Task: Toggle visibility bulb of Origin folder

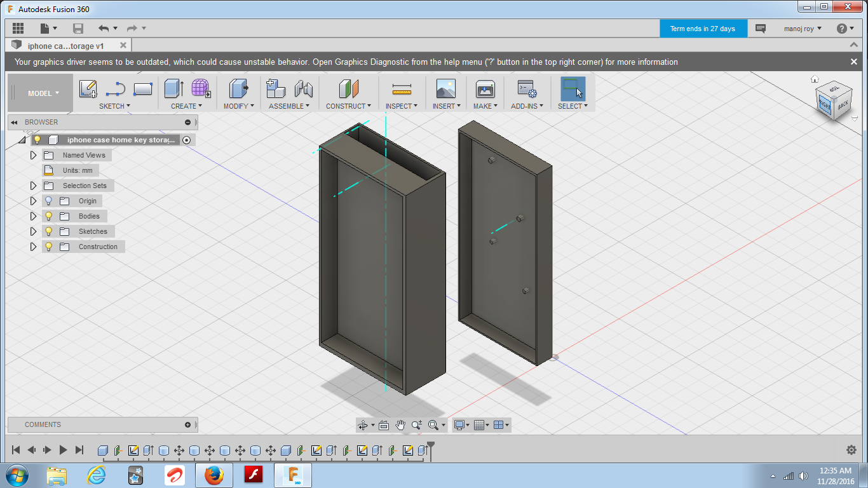Action: tap(48, 201)
